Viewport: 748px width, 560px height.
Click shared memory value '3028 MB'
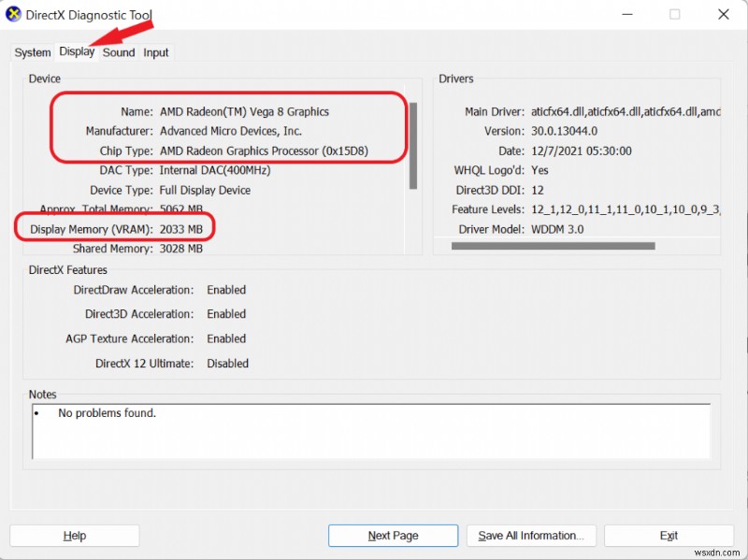pyautogui.click(x=180, y=249)
